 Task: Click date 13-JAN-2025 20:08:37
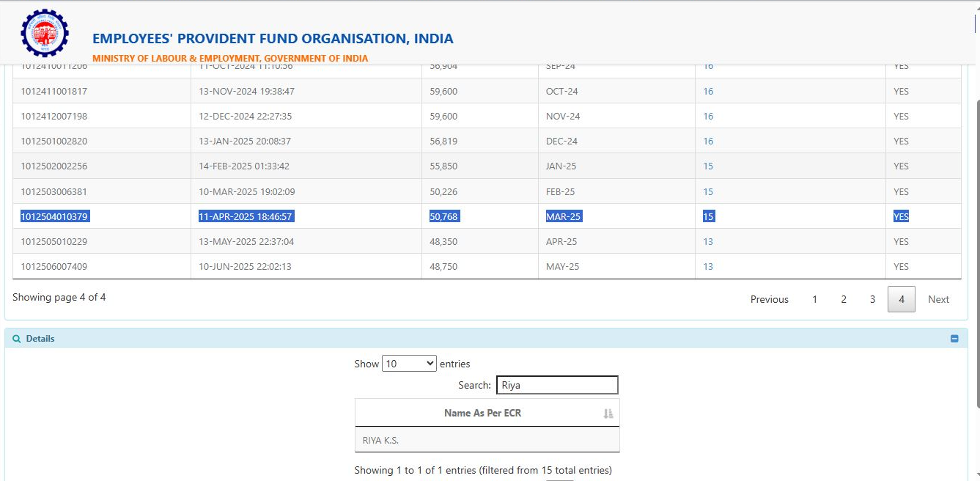[245, 142]
